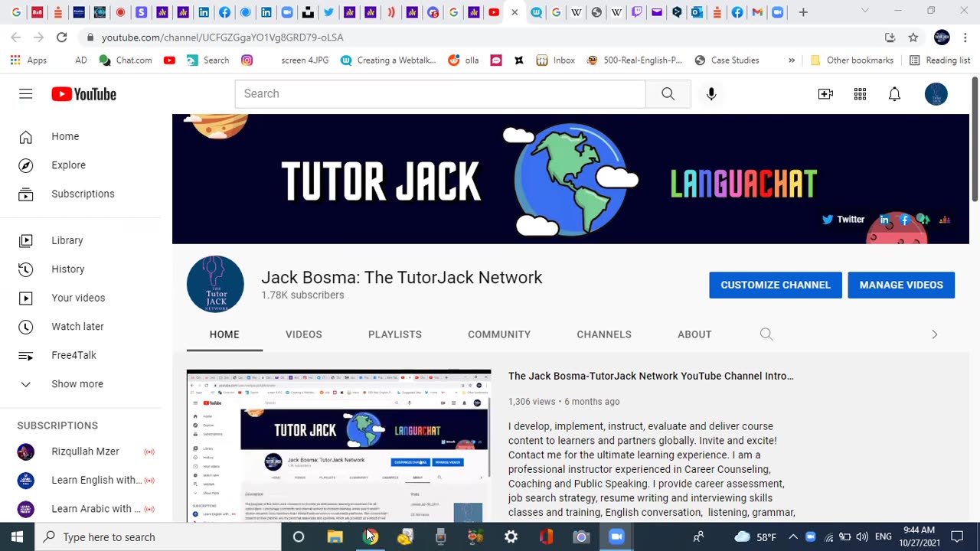Open the YouTube apps grid icon
The height and width of the screenshot is (551, 980).
[x=860, y=93]
